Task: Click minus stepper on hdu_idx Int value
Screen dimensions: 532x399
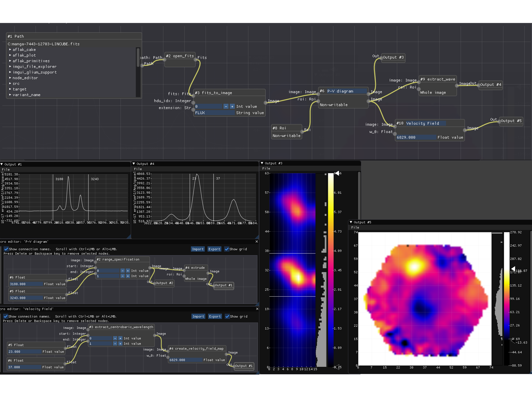Action: point(226,106)
